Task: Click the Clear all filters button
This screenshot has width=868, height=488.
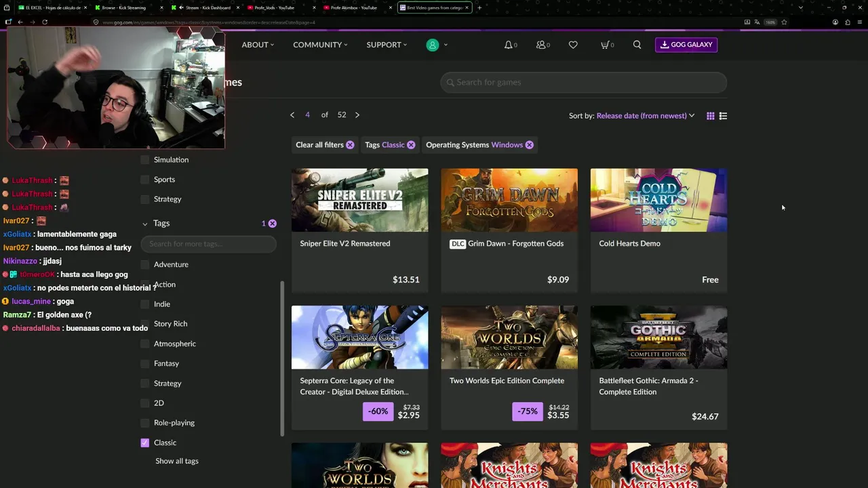Action: 325,145
